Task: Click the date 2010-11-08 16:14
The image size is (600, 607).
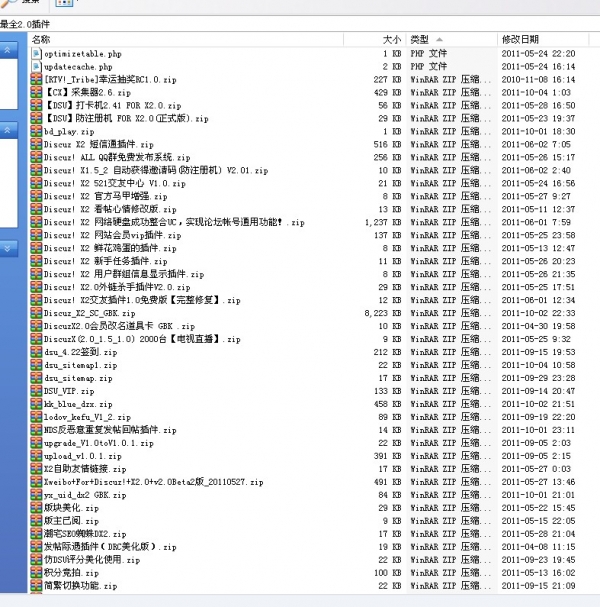Action: point(538,80)
